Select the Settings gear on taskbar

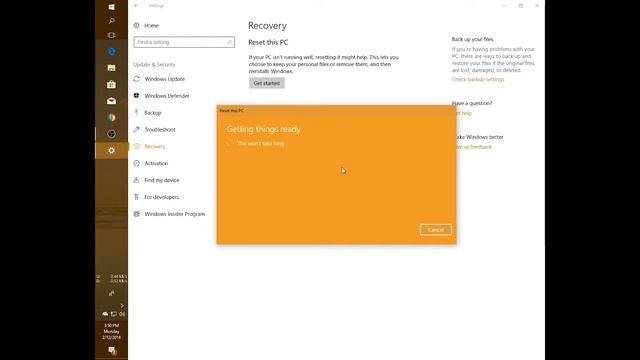pyautogui.click(x=111, y=151)
